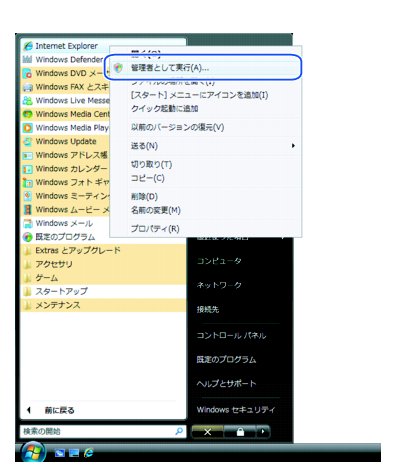This screenshot has width=395, height=474.
Task: Expand the メンテナンス folder
Action: 103,305
